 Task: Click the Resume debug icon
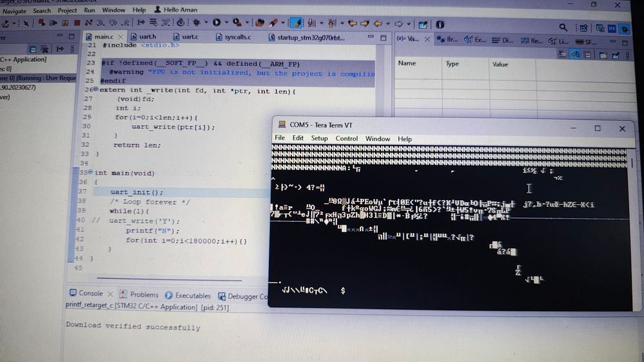(54, 23)
